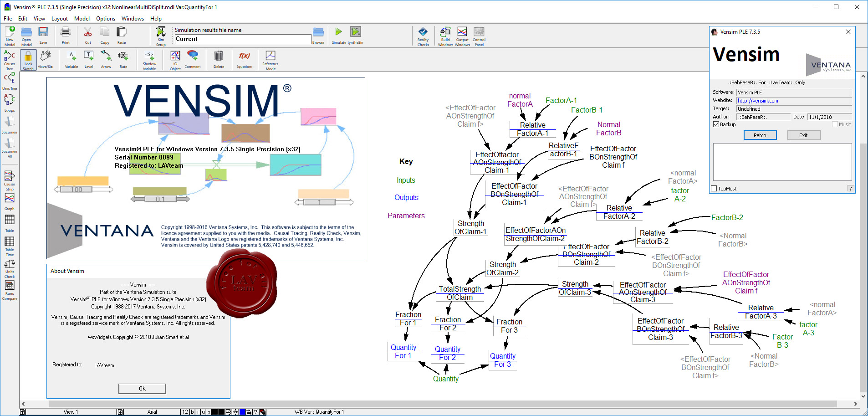Select the IO Object tool

point(175,60)
